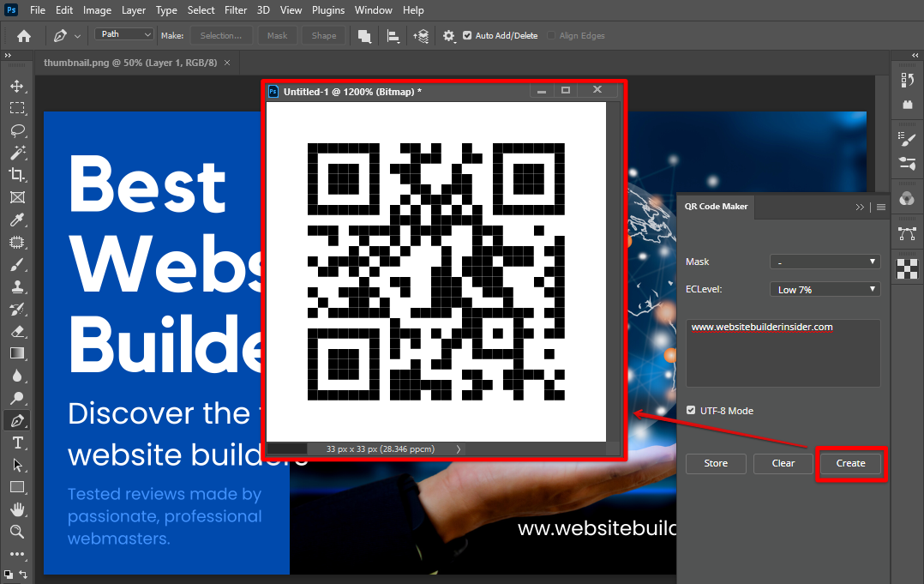Select the Lasso tool

pos(16,131)
